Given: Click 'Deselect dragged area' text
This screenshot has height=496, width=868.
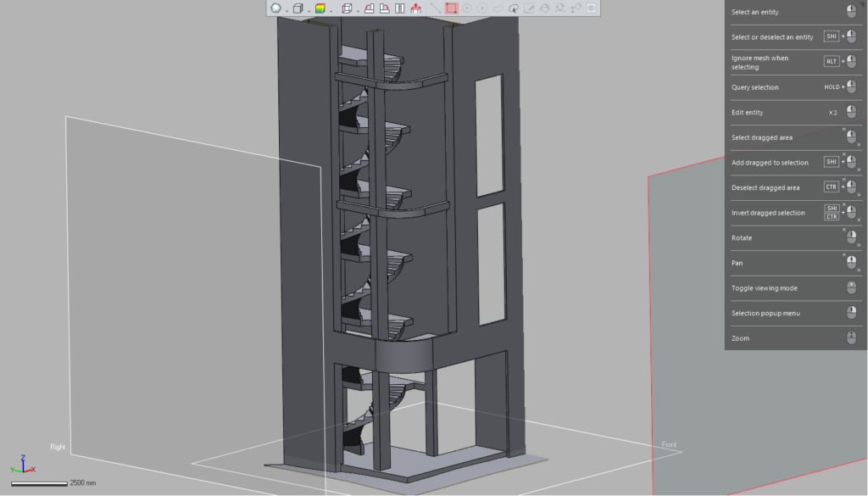Looking at the screenshot, I should [x=765, y=187].
